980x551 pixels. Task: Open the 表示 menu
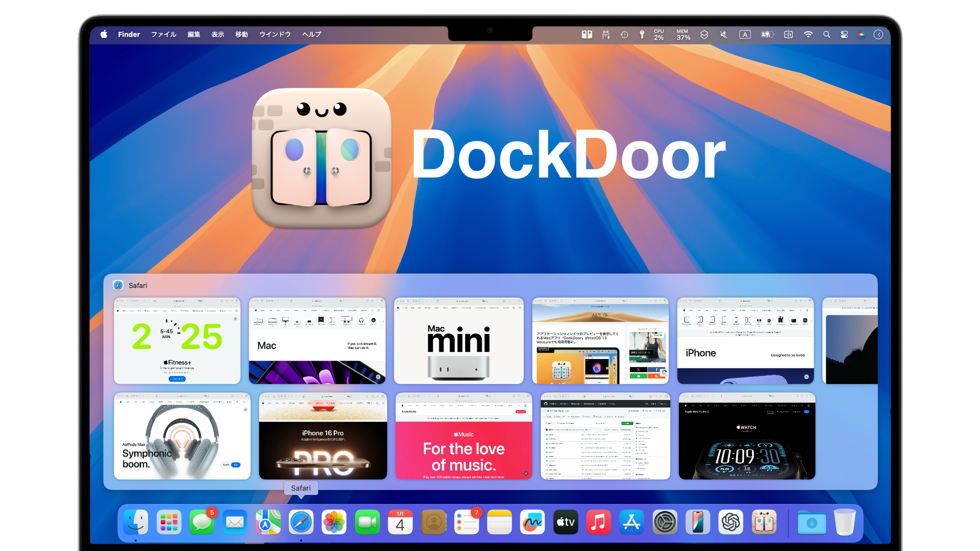pyautogui.click(x=218, y=34)
